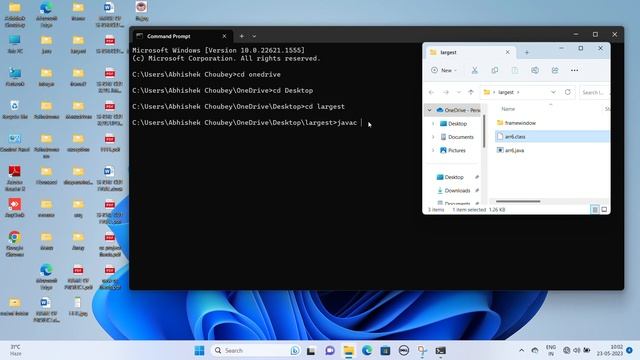Expand the Desktop node under OneDrive
Image resolution: width=640 pixels, height=360 pixels.
[433, 124]
